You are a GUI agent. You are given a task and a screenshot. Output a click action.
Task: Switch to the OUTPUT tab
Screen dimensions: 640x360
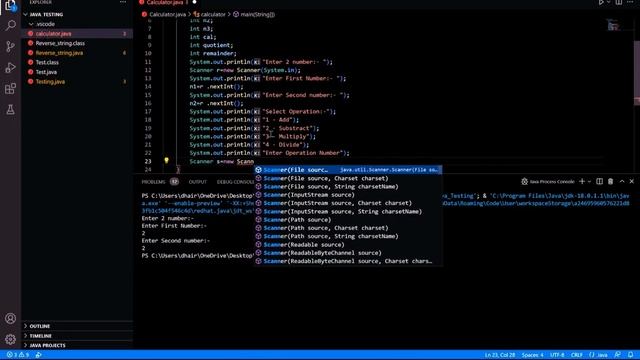(198, 182)
